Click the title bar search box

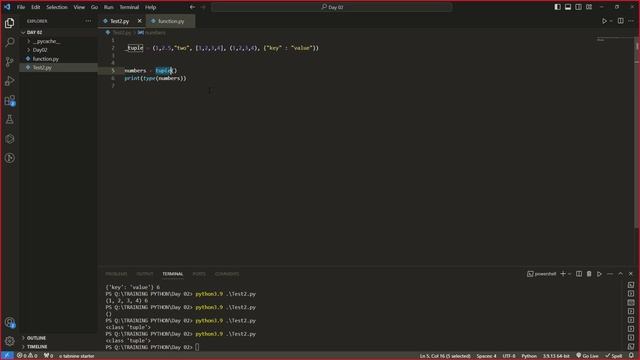coord(332,7)
